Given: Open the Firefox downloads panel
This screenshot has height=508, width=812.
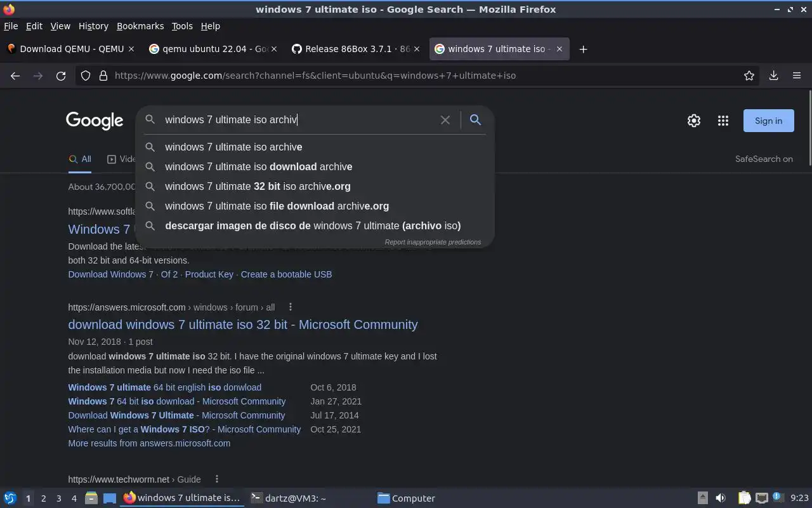Looking at the screenshot, I should point(773,76).
